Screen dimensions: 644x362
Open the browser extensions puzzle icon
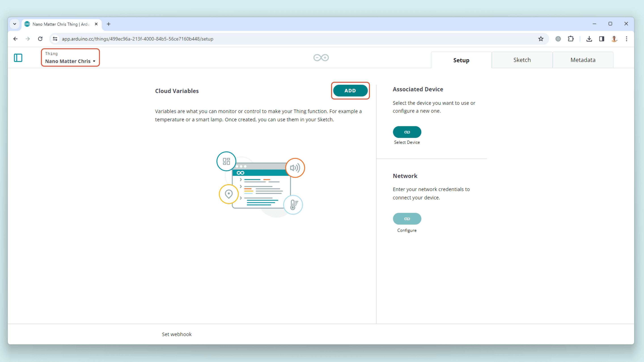pos(571,39)
